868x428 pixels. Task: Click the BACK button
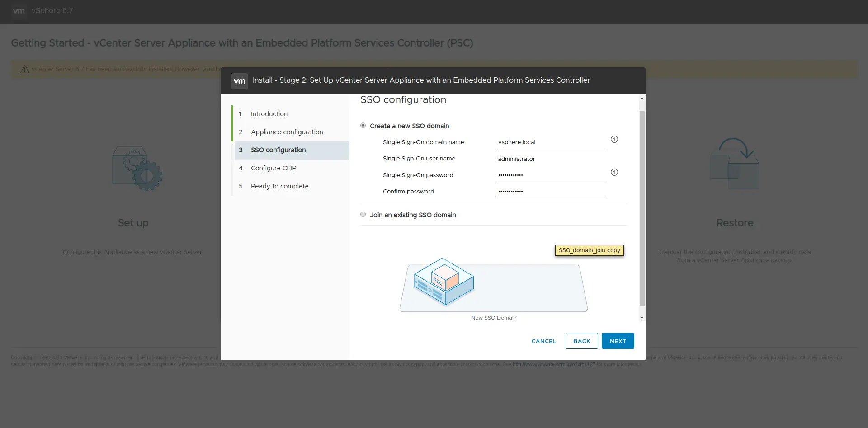tap(582, 341)
